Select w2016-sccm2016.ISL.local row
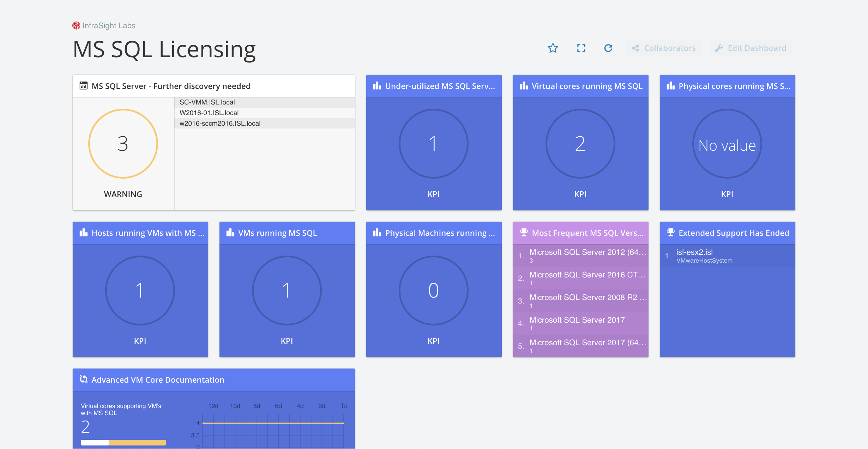The height and width of the screenshot is (449, 868). [x=265, y=124]
